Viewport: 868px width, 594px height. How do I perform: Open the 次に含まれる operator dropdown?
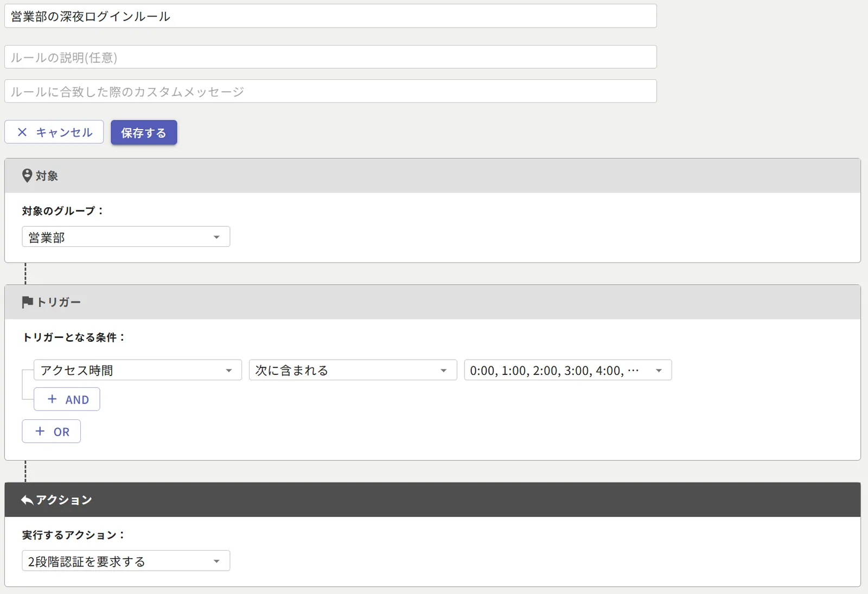point(353,370)
